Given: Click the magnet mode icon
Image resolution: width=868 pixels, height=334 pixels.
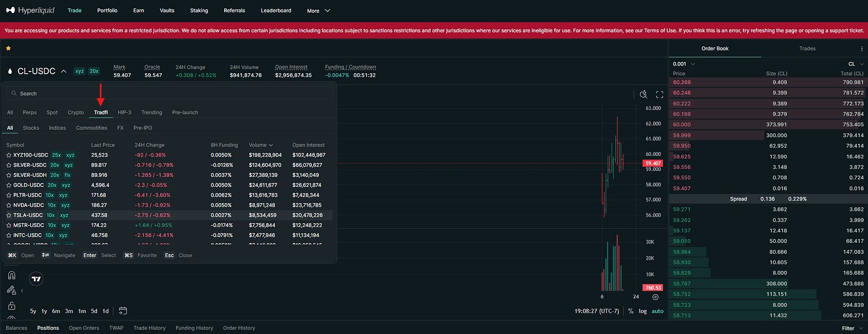Looking at the screenshot, I should coord(11,276).
